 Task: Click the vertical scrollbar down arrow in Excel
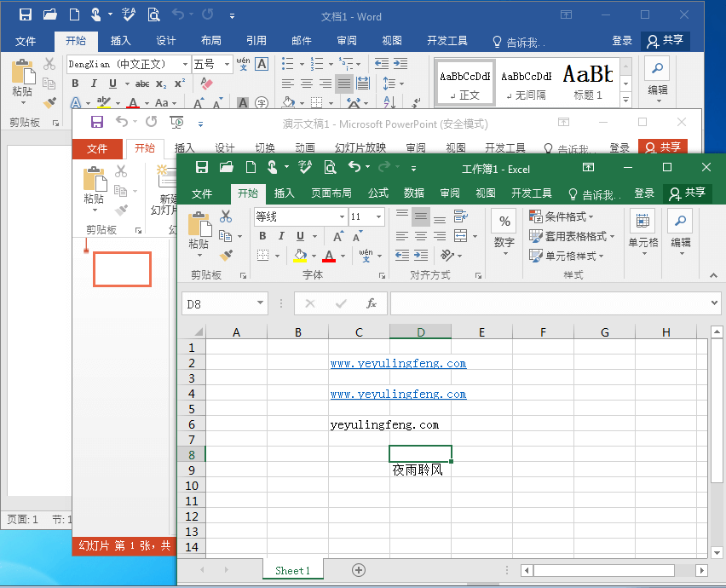[717, 552]
